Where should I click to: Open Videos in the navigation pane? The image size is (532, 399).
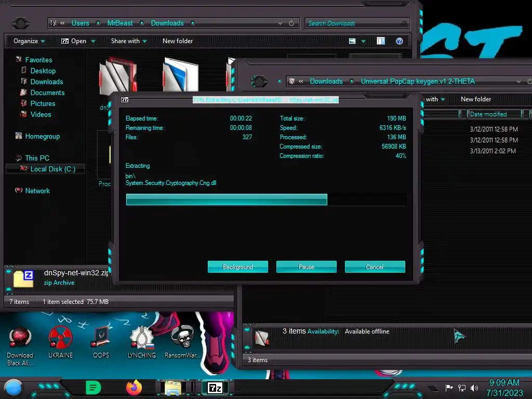pos(41,114)
